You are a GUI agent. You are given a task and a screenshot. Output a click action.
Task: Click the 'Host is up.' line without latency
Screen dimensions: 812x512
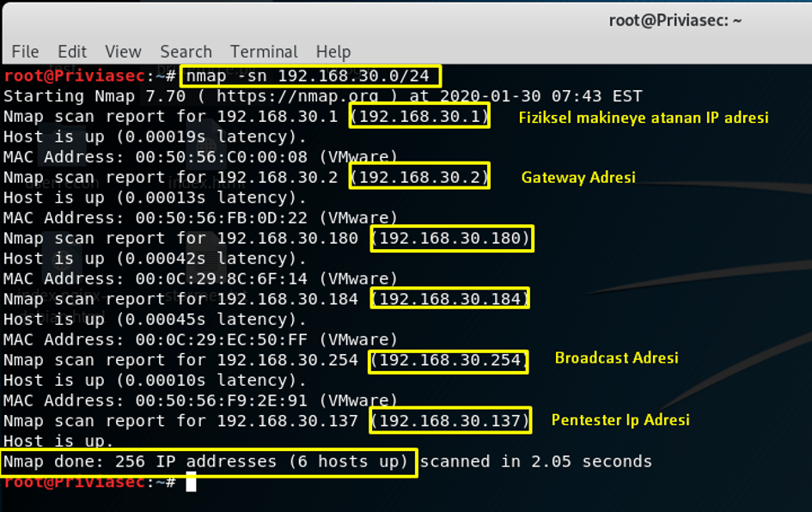(x=58, y=441)
